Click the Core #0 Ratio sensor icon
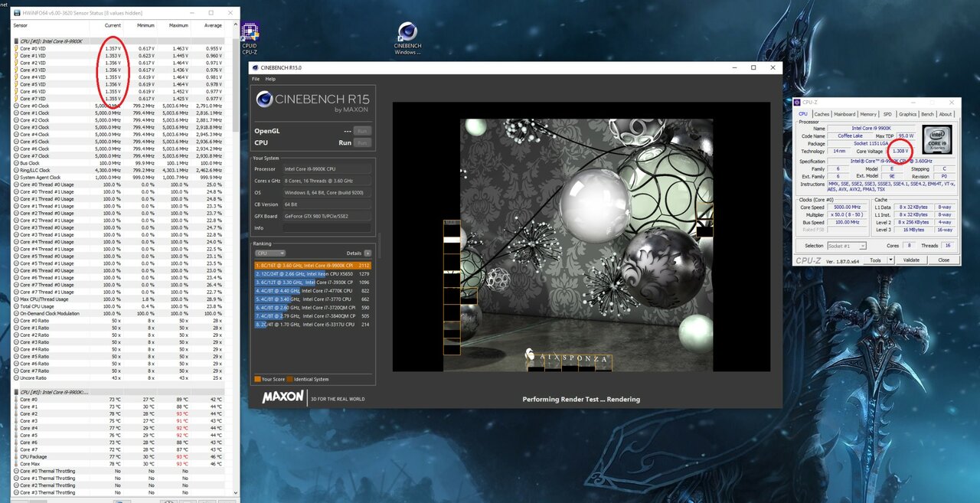Viewport: 980px width, 503px height. point(15,321)
